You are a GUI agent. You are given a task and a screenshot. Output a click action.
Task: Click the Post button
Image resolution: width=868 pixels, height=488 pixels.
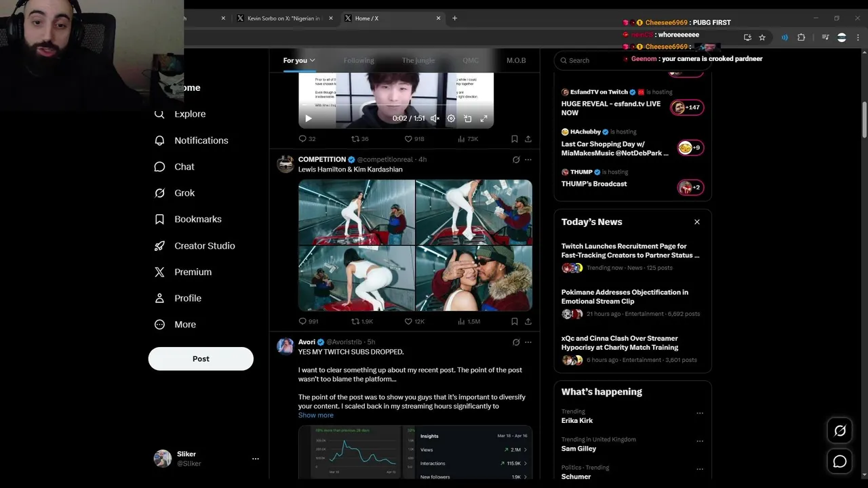coord(201,359)
